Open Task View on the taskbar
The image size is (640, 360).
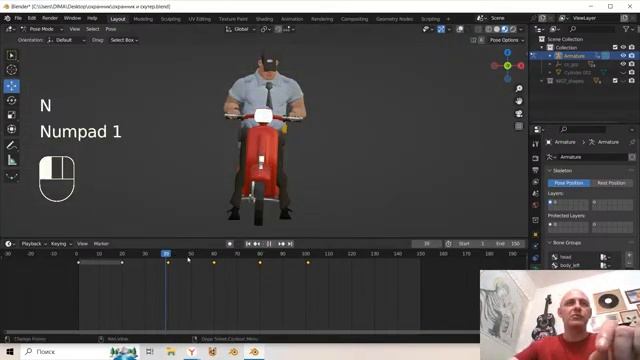click(x=149, y=351)
